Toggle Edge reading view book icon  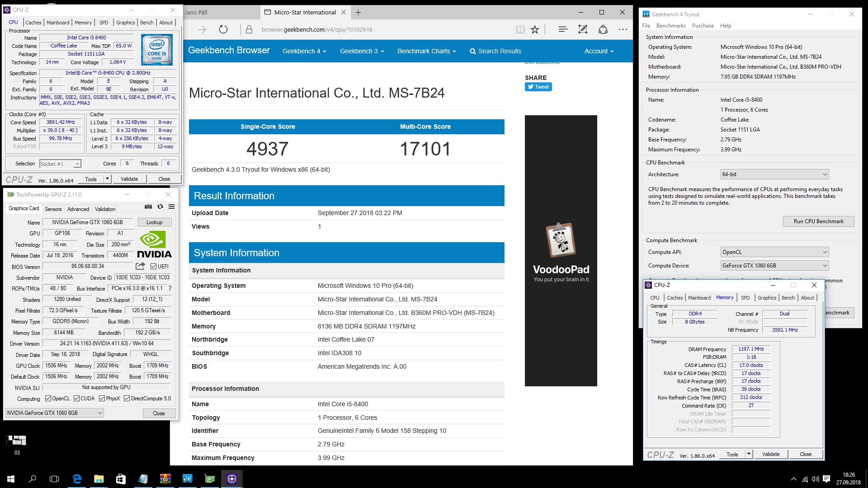coord(520,30)
